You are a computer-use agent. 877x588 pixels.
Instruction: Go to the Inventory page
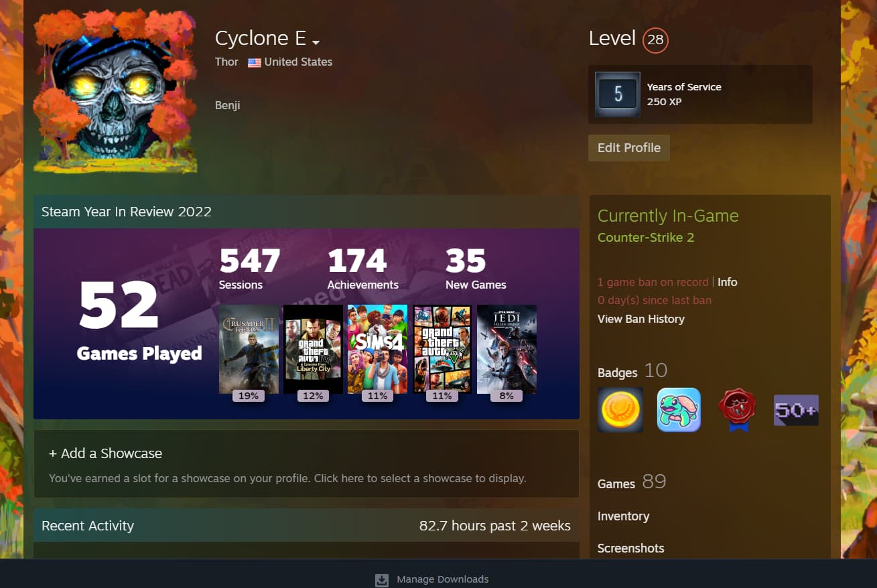[x=623, y=516]
